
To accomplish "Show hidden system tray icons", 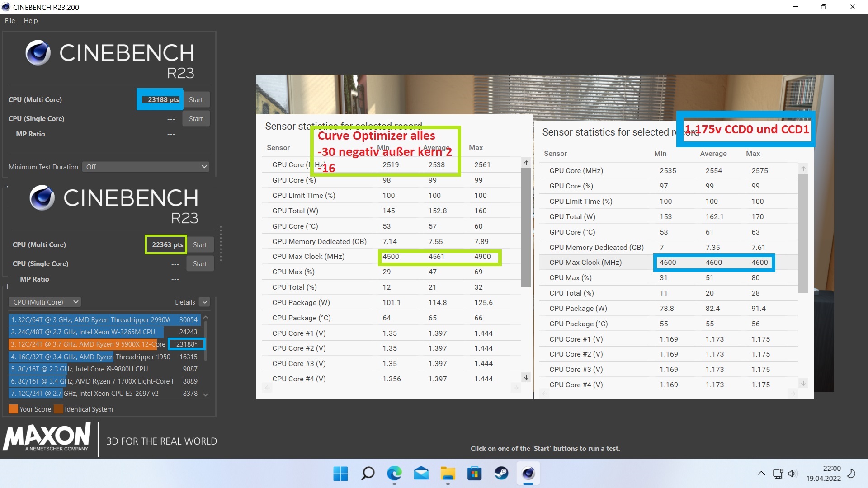I will click(761, 473).
